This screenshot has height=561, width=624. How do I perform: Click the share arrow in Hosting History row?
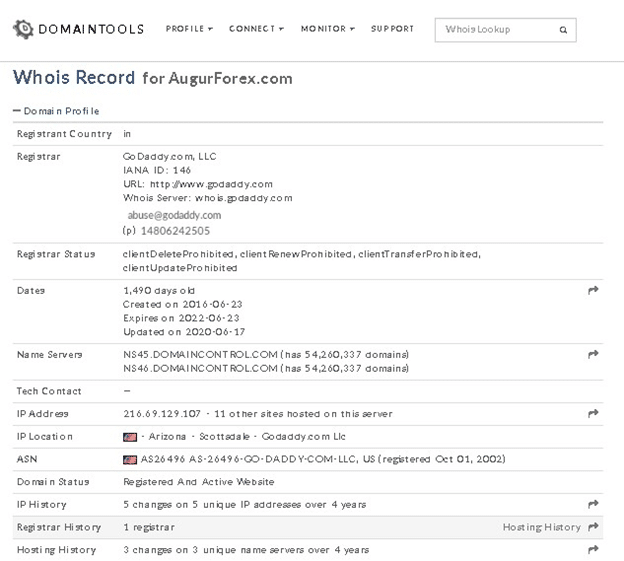(593, 549)
